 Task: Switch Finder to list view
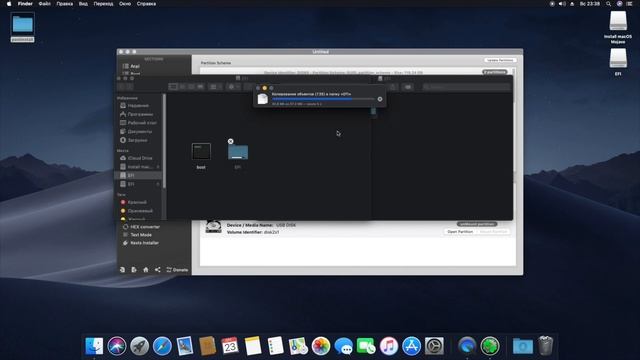point(182,87)
